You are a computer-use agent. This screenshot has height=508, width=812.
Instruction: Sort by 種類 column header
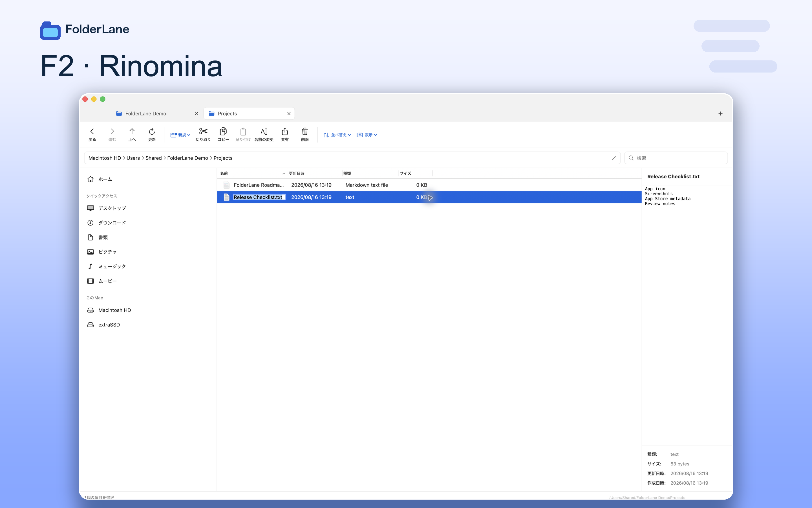370,173
